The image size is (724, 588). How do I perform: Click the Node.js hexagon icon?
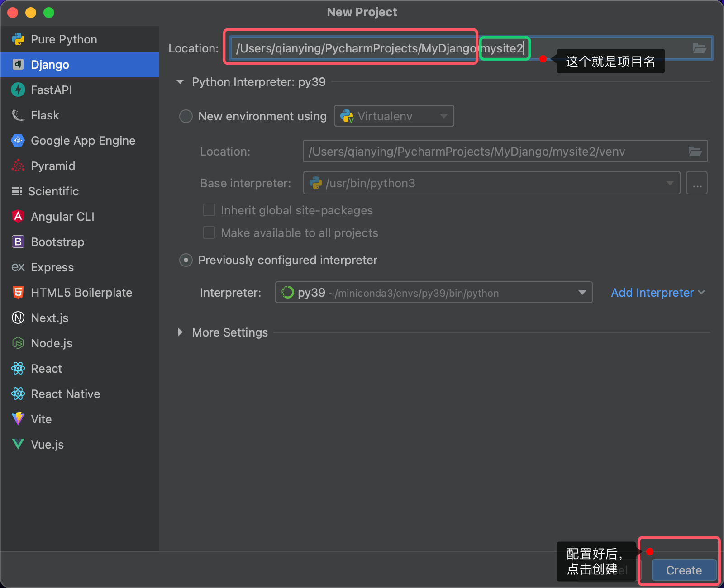click(18, 343)
